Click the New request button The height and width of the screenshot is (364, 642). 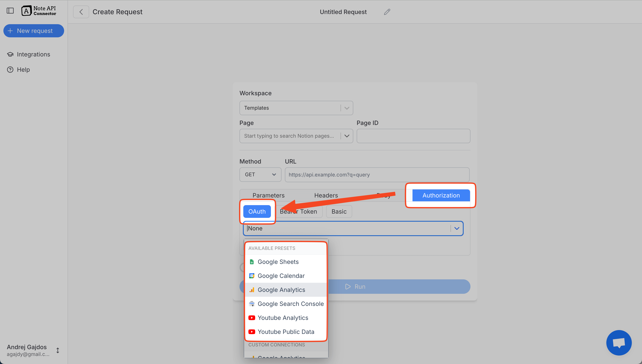point(34,31)
